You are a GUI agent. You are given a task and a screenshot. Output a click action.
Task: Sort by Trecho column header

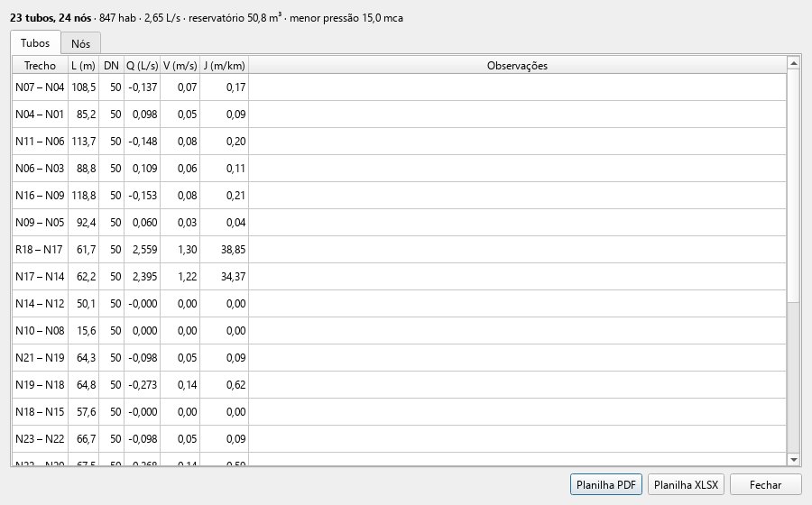click(x=40, y=65)
